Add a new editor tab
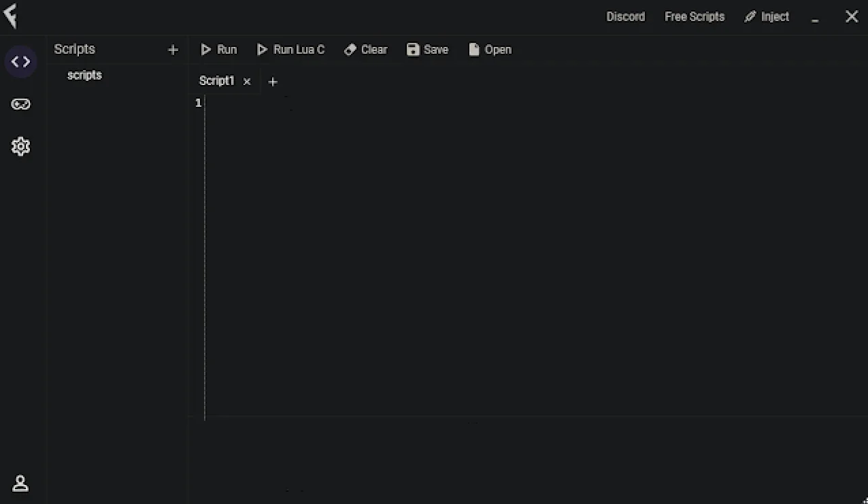The height and width of the screenshot is (504, 868). point(273,82)
